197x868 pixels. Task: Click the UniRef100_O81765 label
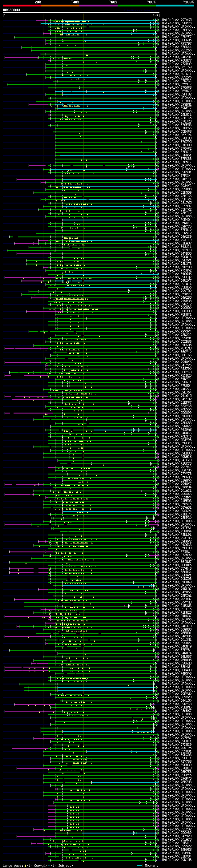pos(177,203)
